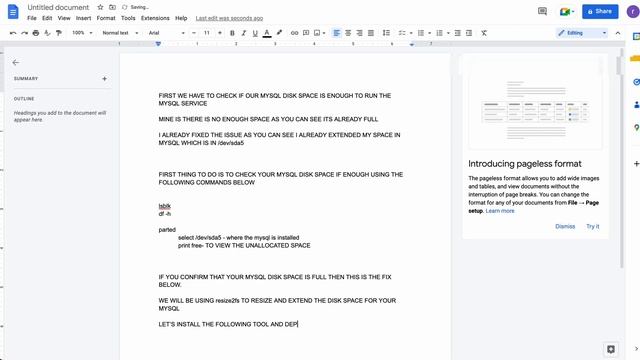The image size is (640, 360).
Task: Undo the last action
Action: point(13,33)
